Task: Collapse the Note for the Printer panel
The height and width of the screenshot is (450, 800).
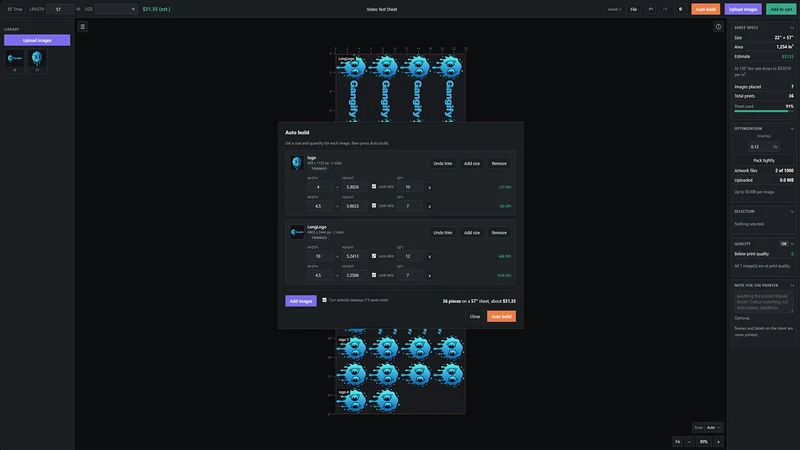Action: click(792, 286)
